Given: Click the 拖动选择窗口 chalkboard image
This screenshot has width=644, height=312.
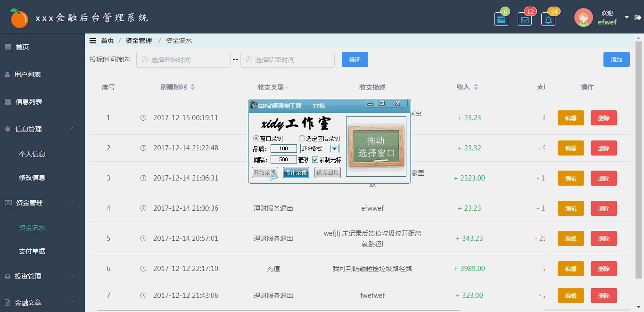Looking at the screenshot, I should point(376,147).
